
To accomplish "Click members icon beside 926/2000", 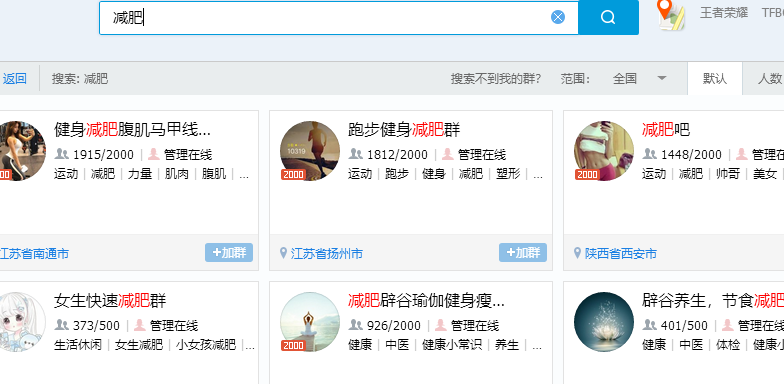I will (356, 326).
